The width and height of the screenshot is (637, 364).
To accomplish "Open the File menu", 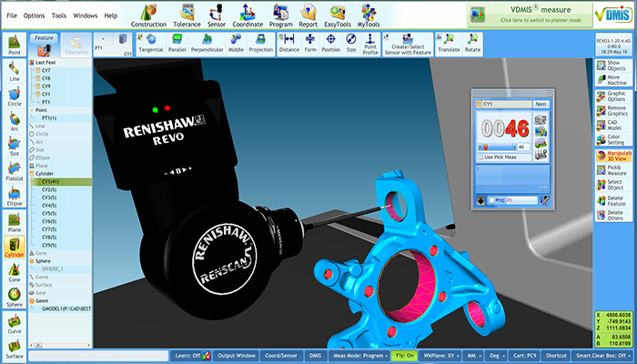I will click(x=12, y=15).
